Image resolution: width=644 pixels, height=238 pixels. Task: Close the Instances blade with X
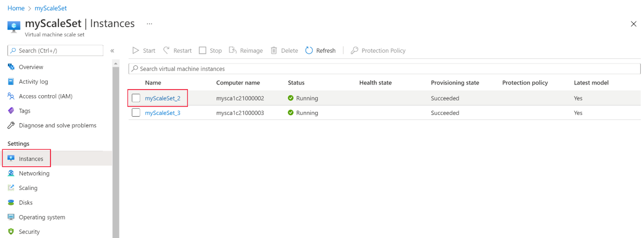pos(634,24)
